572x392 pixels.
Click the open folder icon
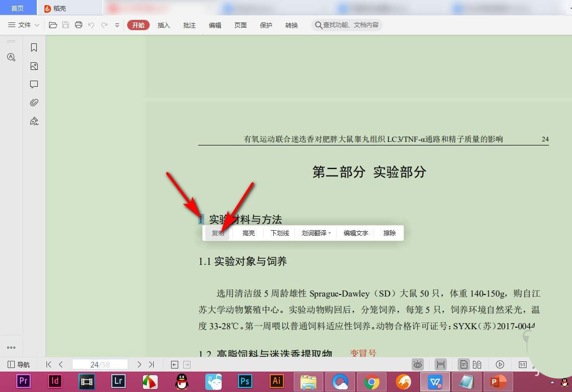[53, 25]
